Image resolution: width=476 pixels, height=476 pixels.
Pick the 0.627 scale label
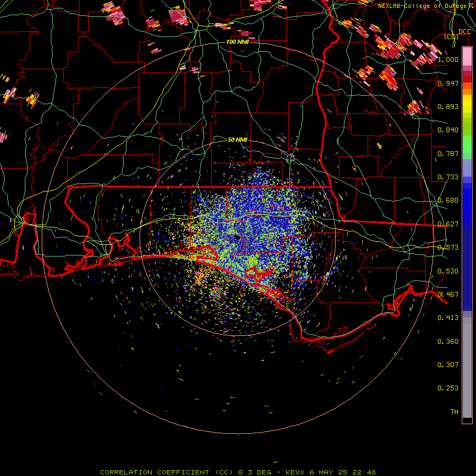tap(448, 224)
